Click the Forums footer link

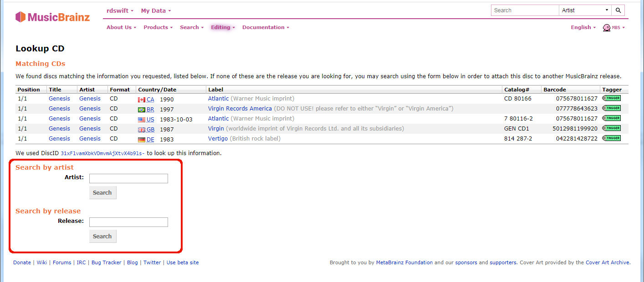tap(62, 262)
